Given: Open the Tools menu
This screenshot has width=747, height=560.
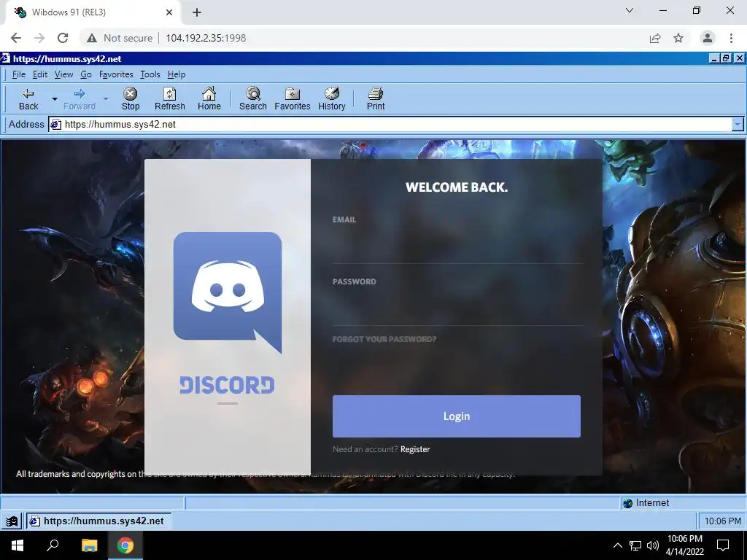Looking at the screenshot, I should tap(150, 74).
